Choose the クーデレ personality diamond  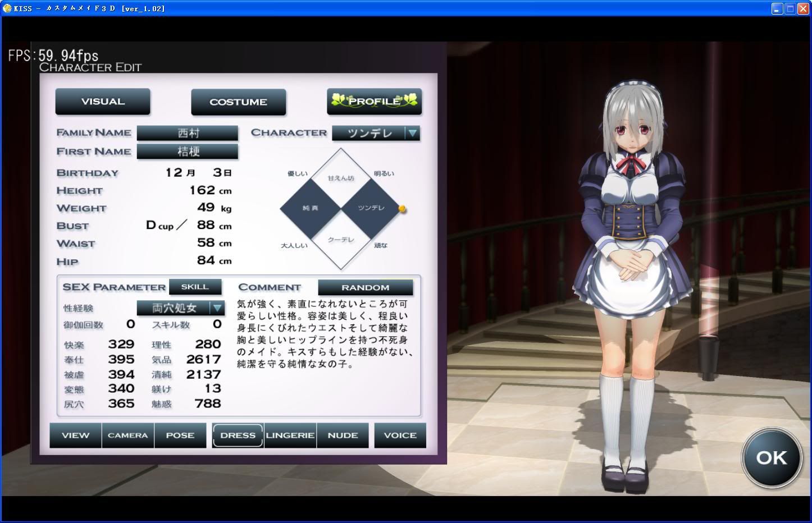click(341, 240)
